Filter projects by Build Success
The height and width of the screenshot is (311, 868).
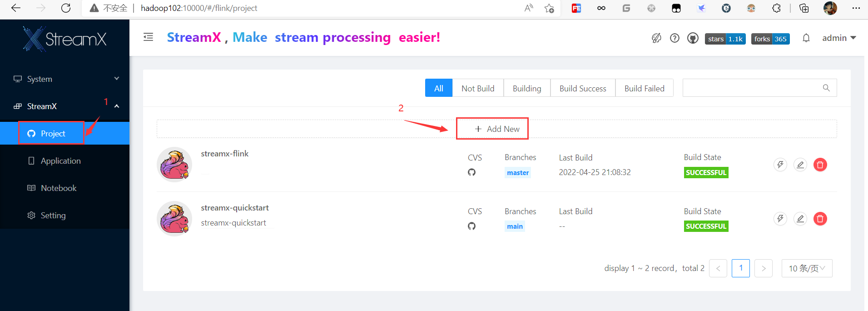tap(583, 88)
